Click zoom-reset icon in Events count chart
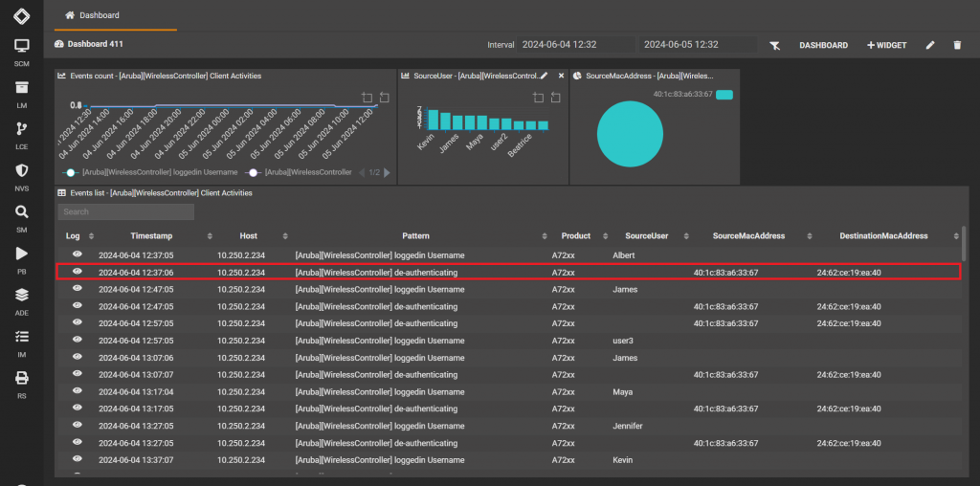 pyautogui.click(x=384, y=98)
